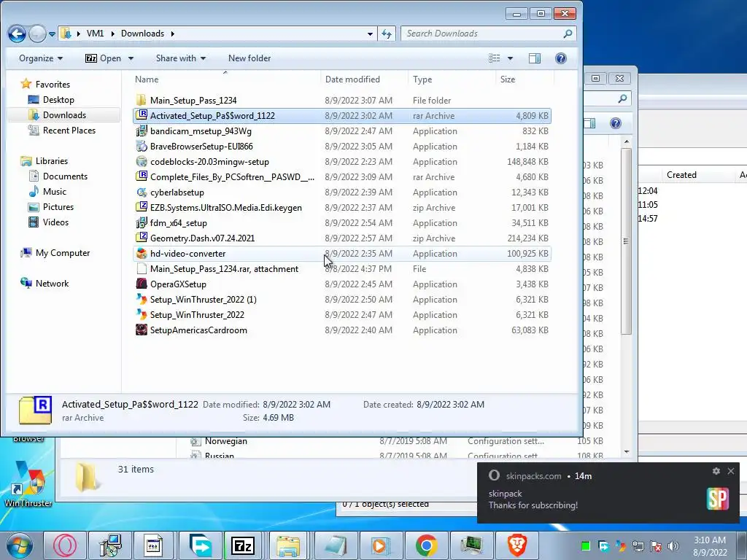
Task: Select BraveBrowserSetup-EUI866 file icon
Action: 141,146
